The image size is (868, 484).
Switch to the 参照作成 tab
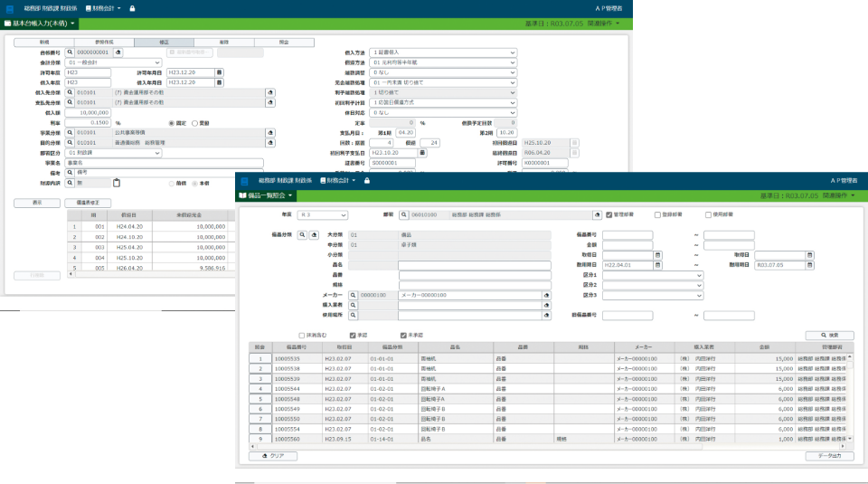[x=104, y=43]
